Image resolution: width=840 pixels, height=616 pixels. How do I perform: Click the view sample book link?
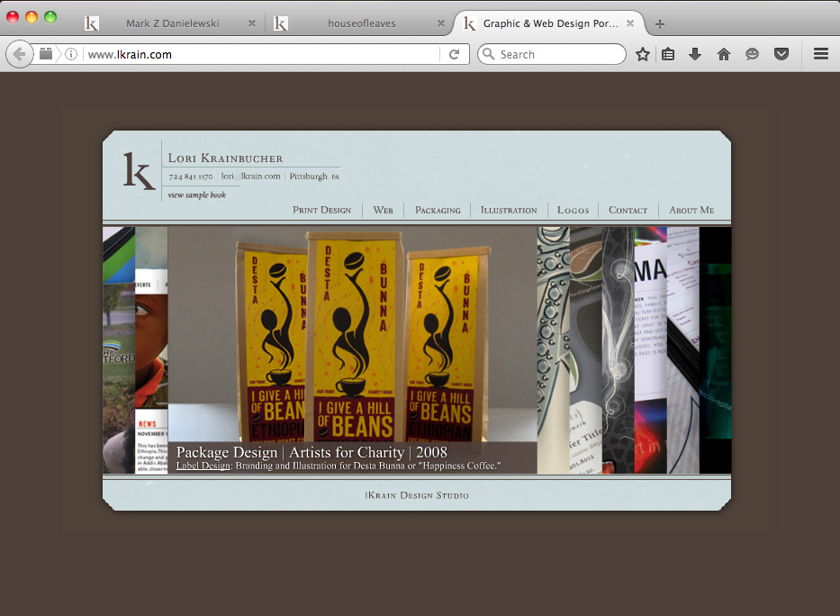[x=196, y=195]
